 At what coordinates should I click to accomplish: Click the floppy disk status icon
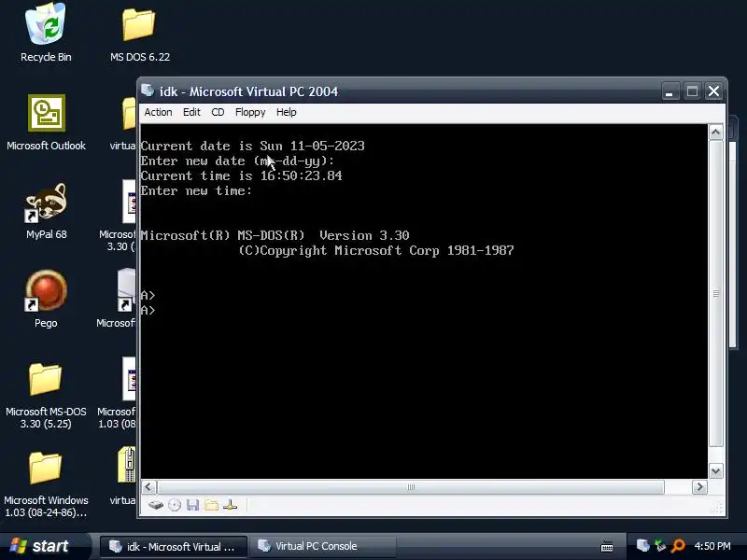192,505
